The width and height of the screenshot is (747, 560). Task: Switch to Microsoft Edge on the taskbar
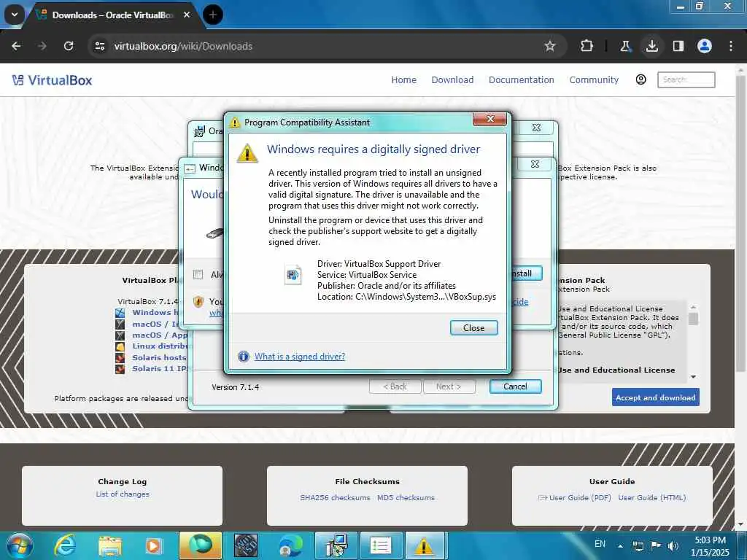point(290,545)
